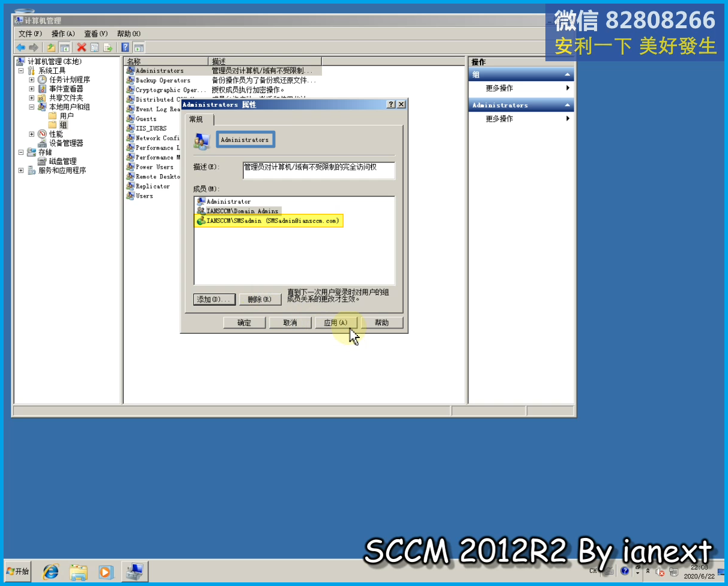Collapse the 存储 tree node
The width and height of the screenshot is (728, 586).
[x=21, y=152]
